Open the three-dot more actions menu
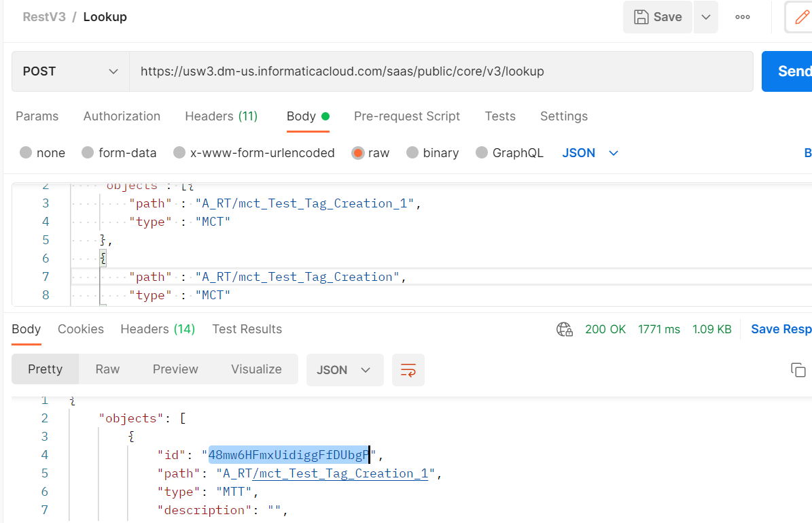812x523 pixels. click(743, 17)
